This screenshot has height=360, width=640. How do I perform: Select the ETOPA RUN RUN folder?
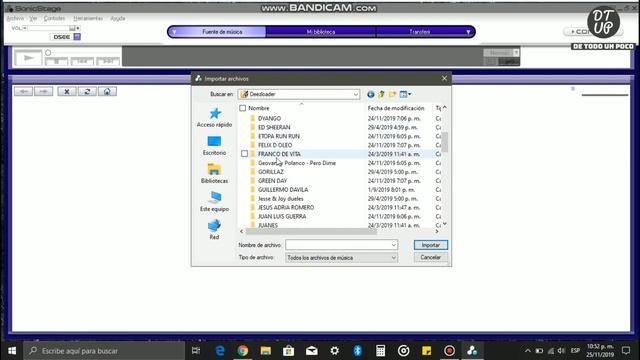coord(279,136)
